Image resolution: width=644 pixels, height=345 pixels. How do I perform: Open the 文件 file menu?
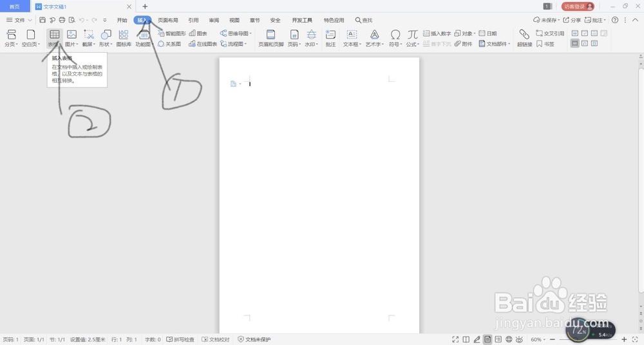19,20
